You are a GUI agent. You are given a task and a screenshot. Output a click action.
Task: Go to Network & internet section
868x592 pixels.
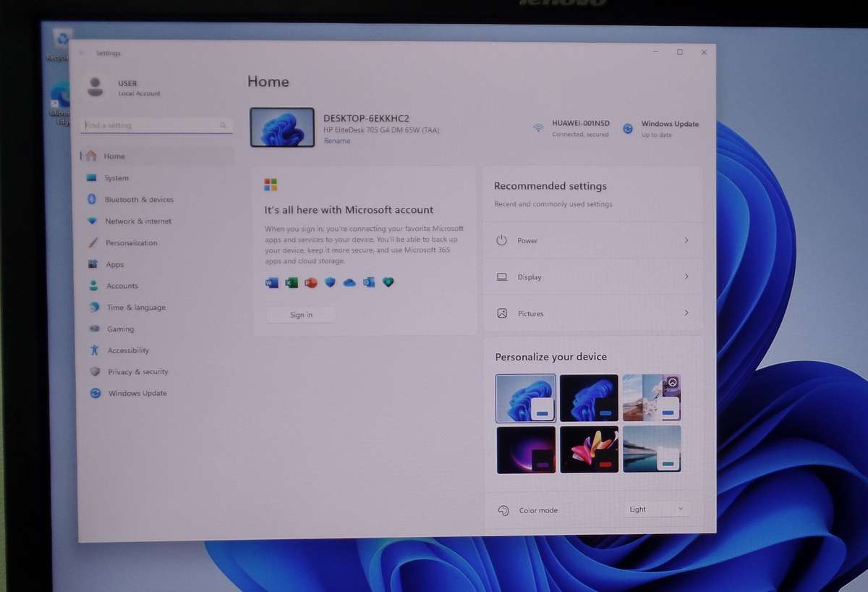138,221
